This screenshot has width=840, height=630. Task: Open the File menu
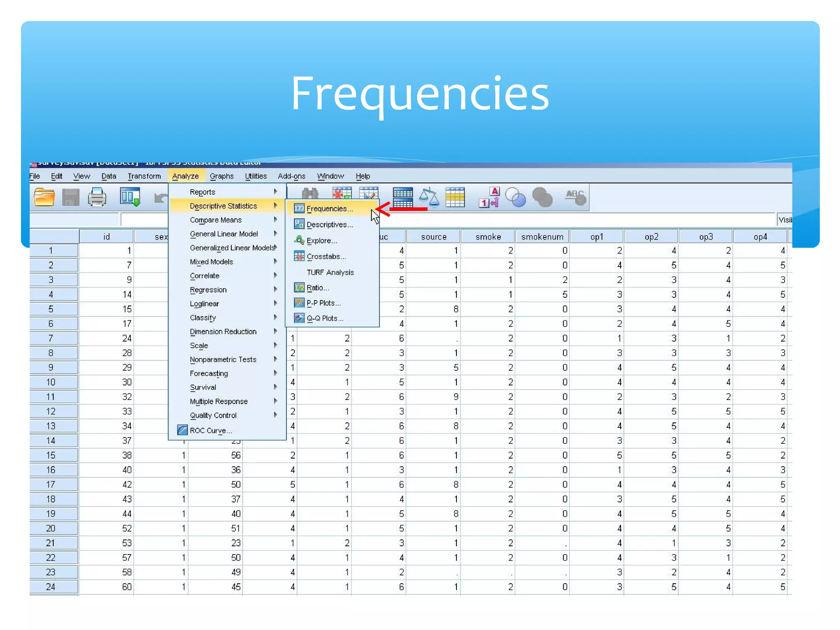click(35, 176)
